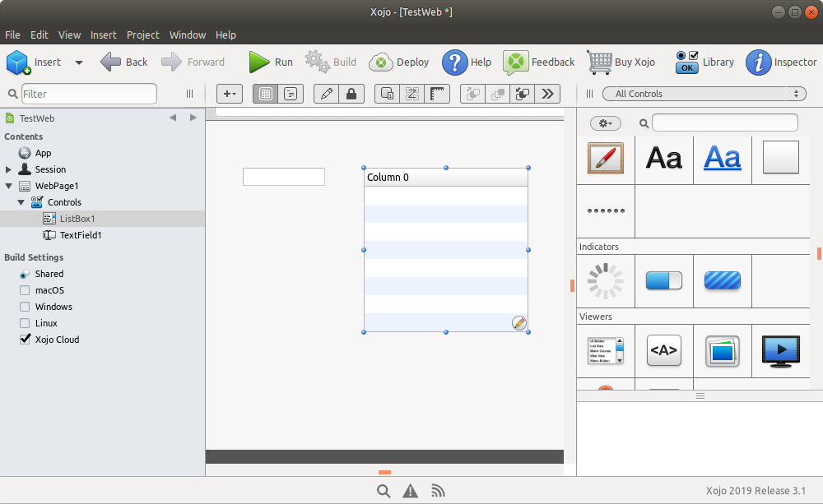
Task: Click the Insert cube icon
Action: click(18, 62)
